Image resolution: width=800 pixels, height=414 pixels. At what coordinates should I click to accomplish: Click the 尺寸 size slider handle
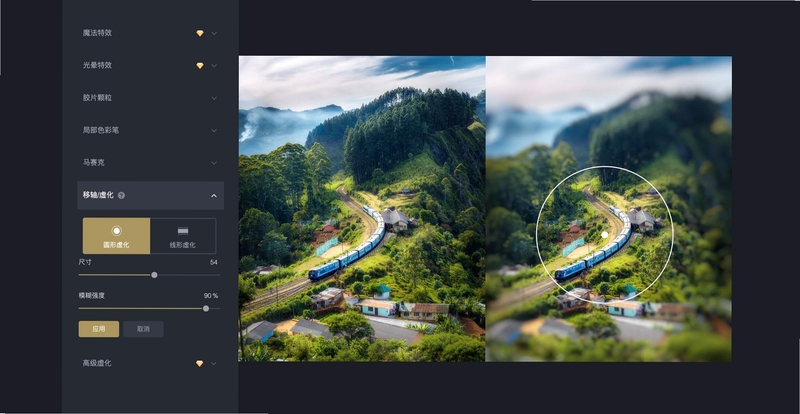point(154,275)
